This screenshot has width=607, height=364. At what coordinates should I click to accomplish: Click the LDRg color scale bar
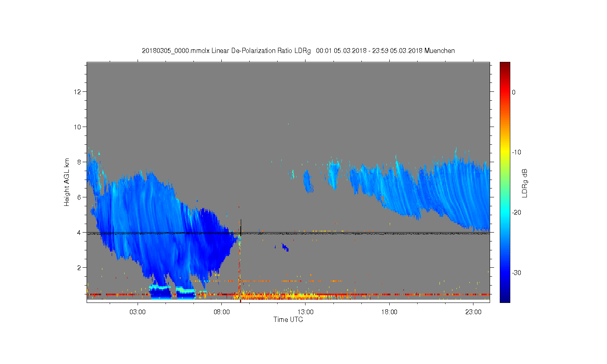(x=505, y=182)
